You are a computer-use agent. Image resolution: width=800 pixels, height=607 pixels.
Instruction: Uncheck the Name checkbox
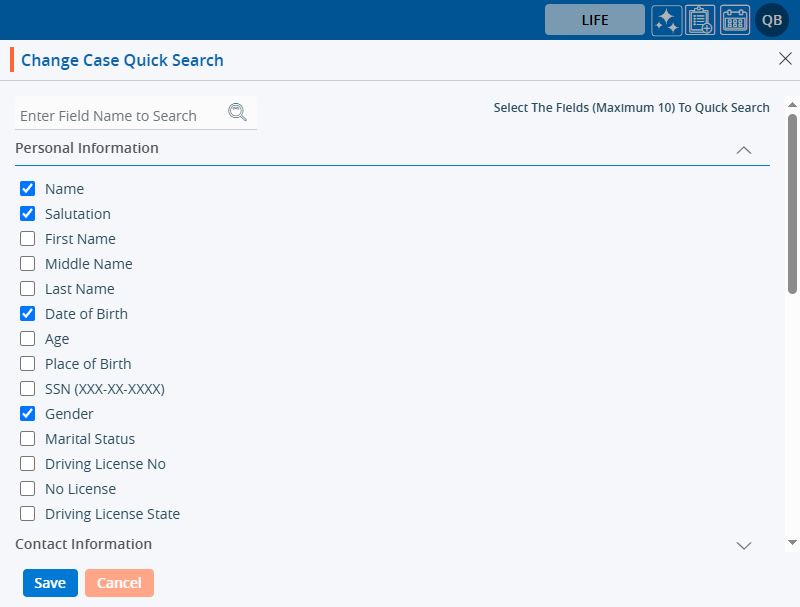click(x=28, y=189)
